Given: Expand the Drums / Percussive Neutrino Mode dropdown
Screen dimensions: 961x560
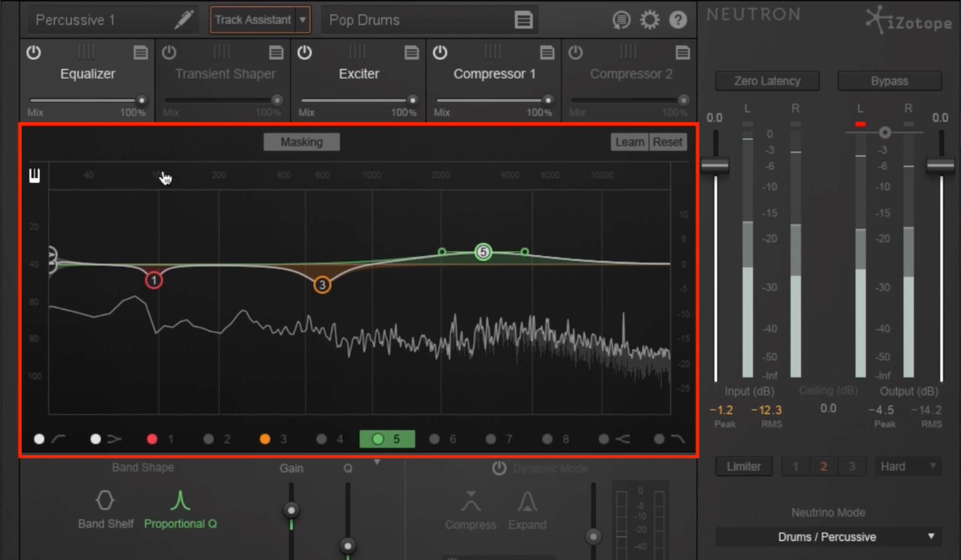Looking at the screenshot, I should coord(827,537).
